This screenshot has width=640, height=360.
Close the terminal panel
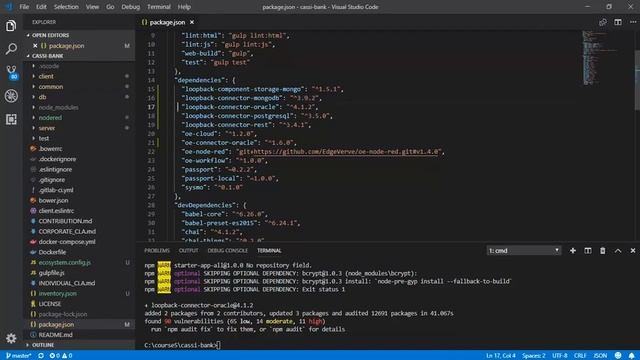click(633, 251)
